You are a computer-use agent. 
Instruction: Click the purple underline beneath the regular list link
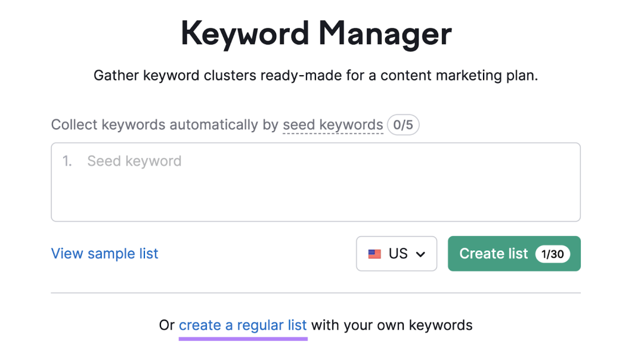243,339
